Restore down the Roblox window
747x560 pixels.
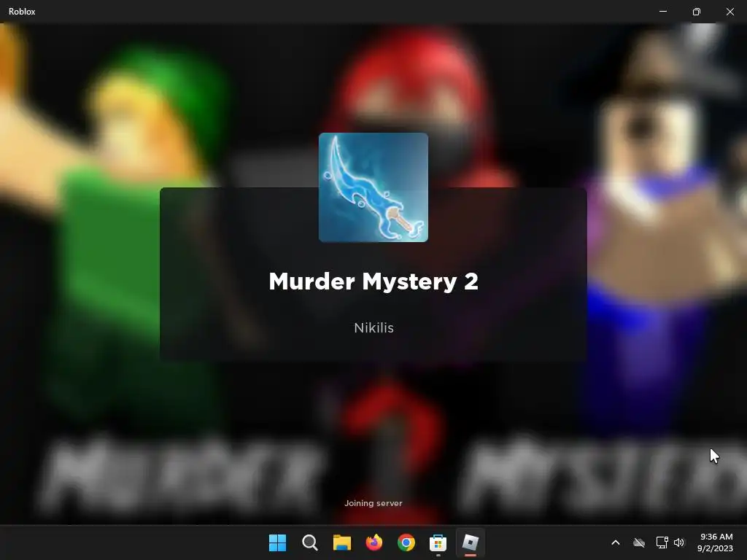697,12
